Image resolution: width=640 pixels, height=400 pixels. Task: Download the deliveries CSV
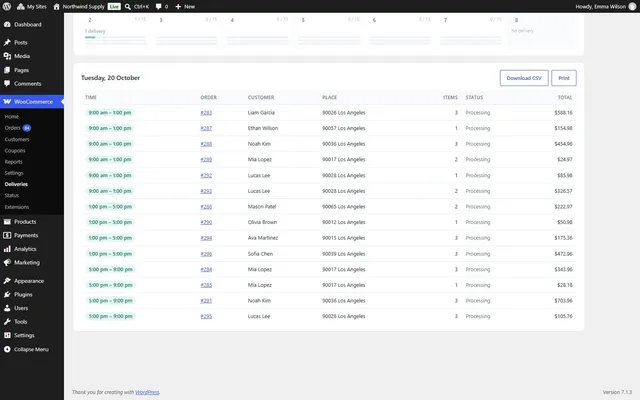pos(524,78)
